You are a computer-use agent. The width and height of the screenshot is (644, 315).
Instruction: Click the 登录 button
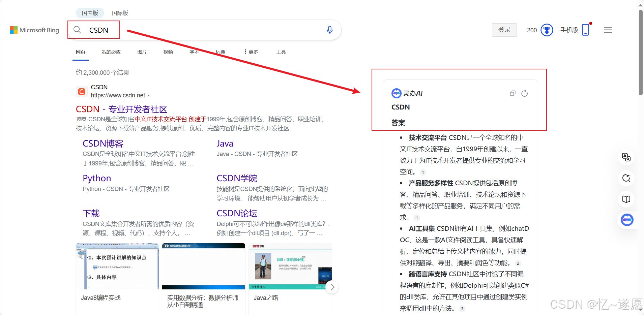pyautogui.click(x=504, y=30)
